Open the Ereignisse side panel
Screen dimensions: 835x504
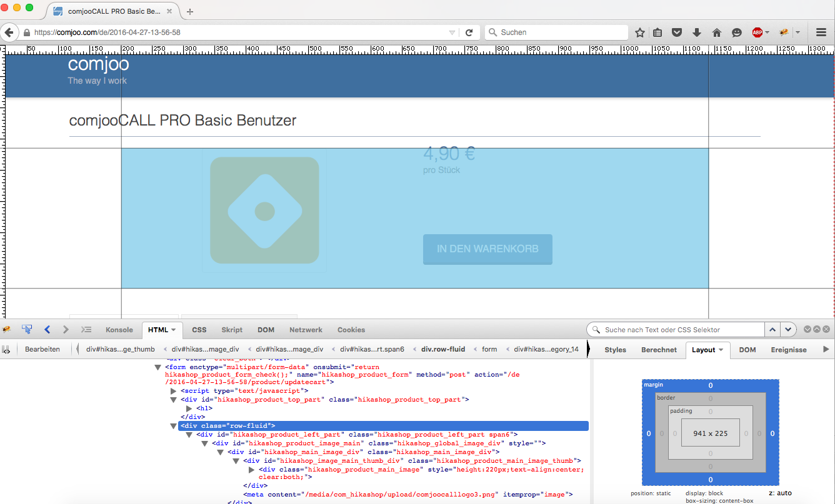pyautogui.click(x=789, y=350)
